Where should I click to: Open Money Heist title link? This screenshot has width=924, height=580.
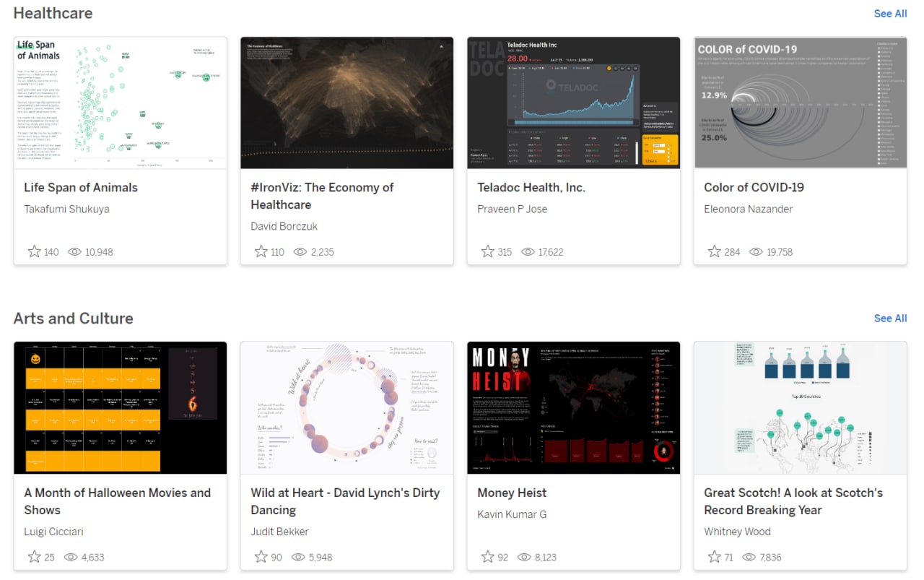pyautogui.click(x=512, y=493)
